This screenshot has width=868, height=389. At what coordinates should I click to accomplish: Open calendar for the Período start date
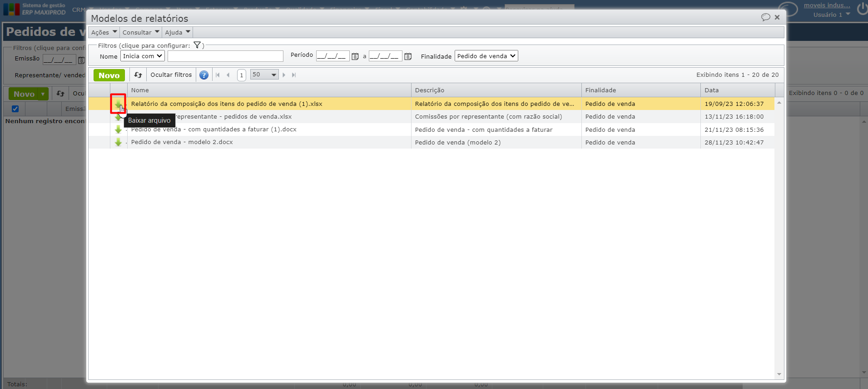355,56
